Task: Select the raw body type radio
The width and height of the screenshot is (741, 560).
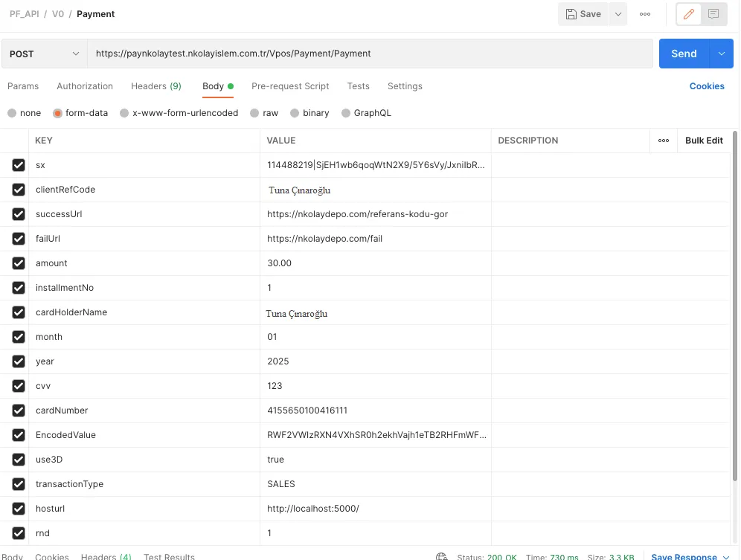Action: [255, 113]
